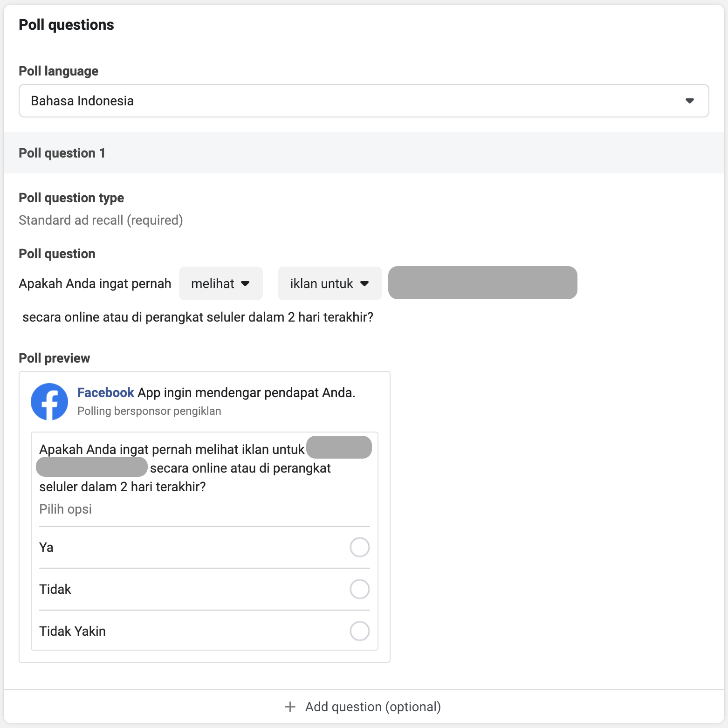728x728 pixels.
Task: Expand the iklan untuk dropdown
Action: point(329,283)
